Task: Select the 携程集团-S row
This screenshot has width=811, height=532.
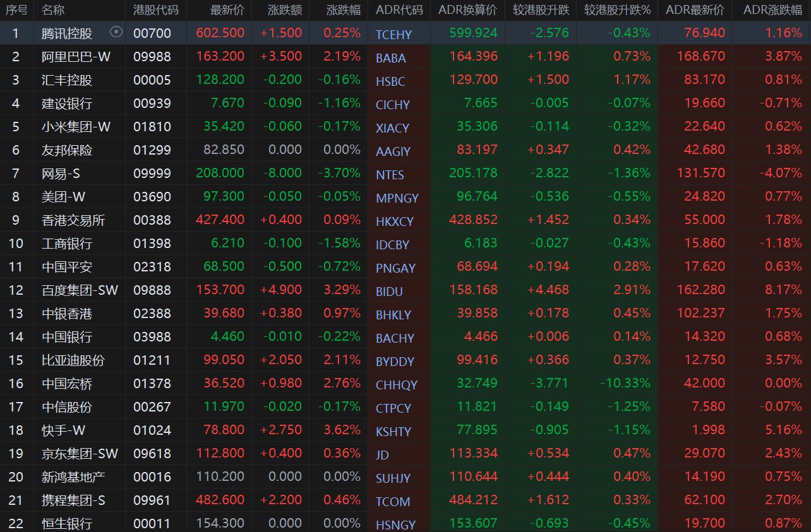Action: click(73, 500)
